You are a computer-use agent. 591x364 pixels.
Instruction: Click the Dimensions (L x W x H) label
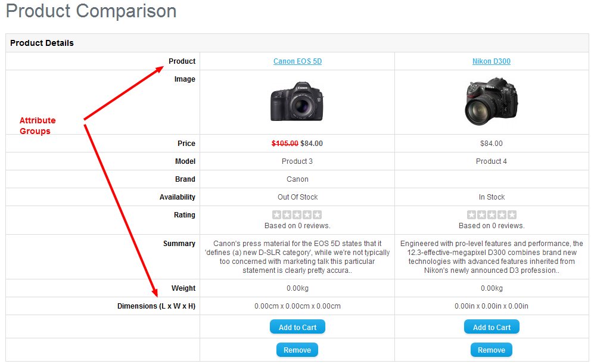(156, 306)
